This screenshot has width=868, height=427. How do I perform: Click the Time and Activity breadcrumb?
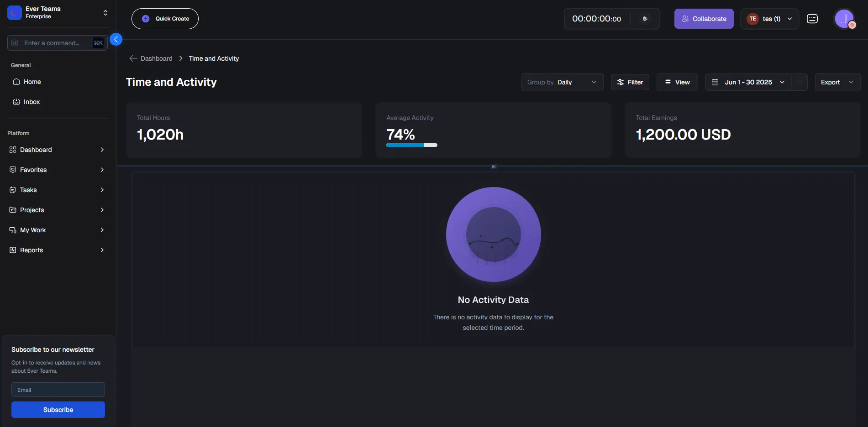214,58
